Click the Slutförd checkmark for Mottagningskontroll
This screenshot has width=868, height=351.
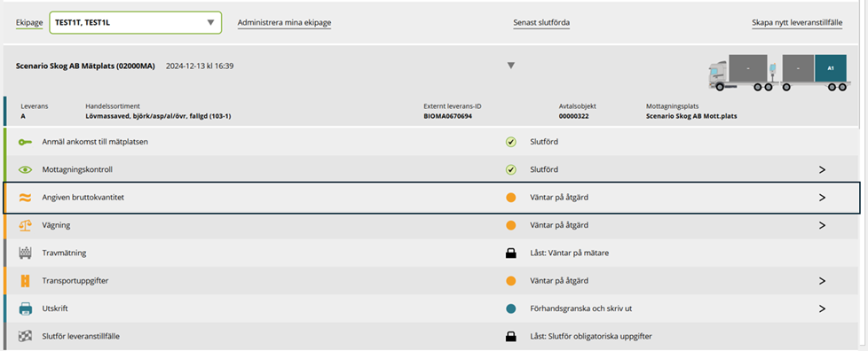tap(510, 169)
